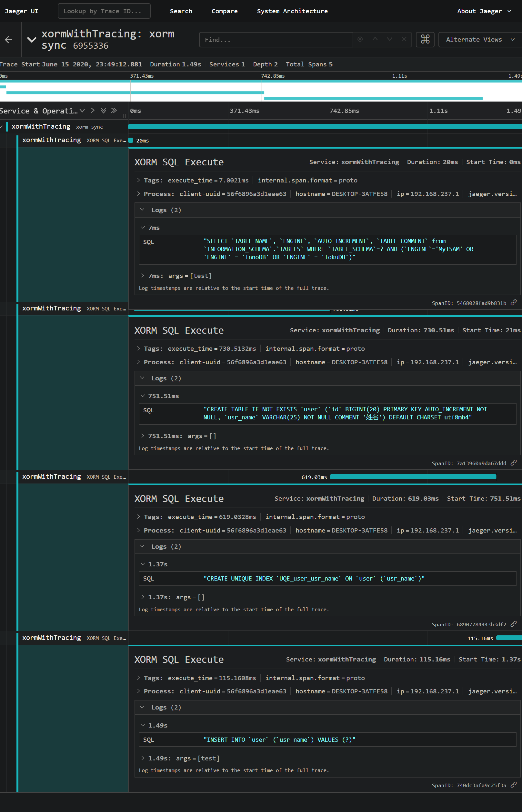Screen dimensions: 522x812
Task: Collapse trace header chevron next to title
Action: [x=32, y=40]
